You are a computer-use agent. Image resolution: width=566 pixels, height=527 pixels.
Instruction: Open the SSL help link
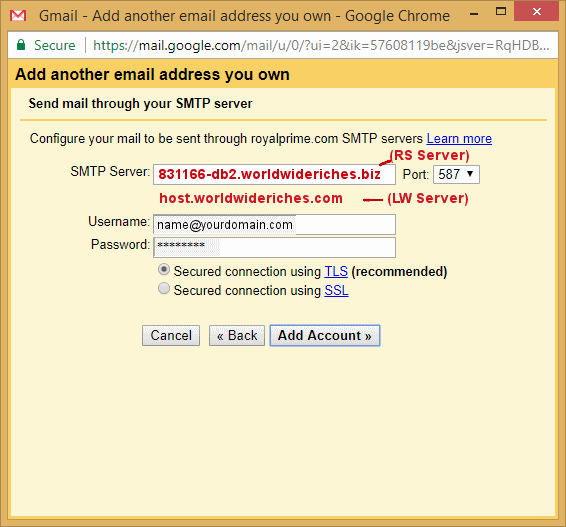(336, 291)
